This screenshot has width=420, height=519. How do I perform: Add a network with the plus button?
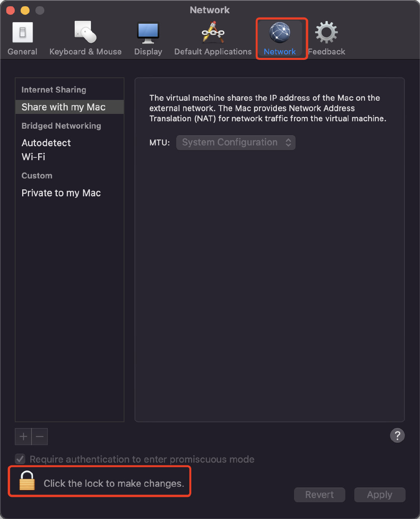(x=23, y=437)
